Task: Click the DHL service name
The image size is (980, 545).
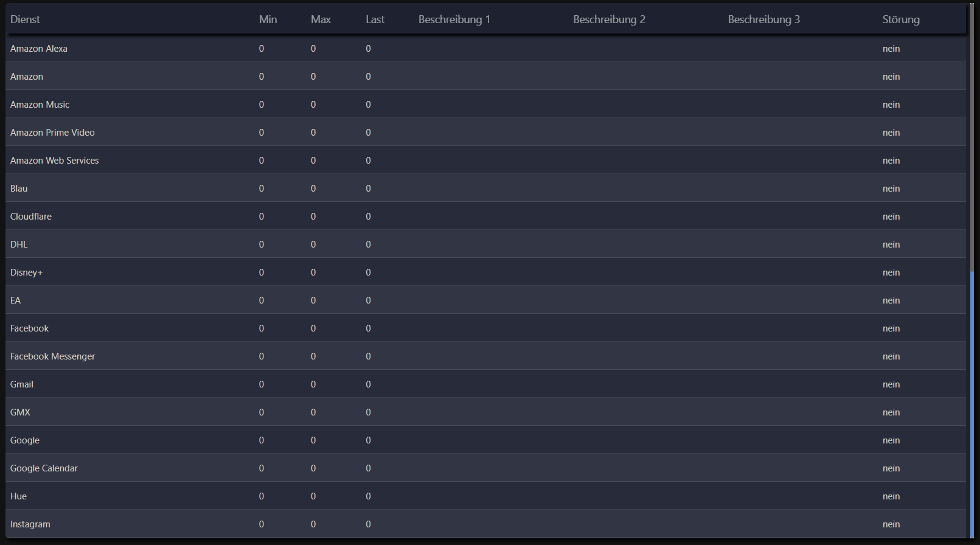Action: pos(19,245)
